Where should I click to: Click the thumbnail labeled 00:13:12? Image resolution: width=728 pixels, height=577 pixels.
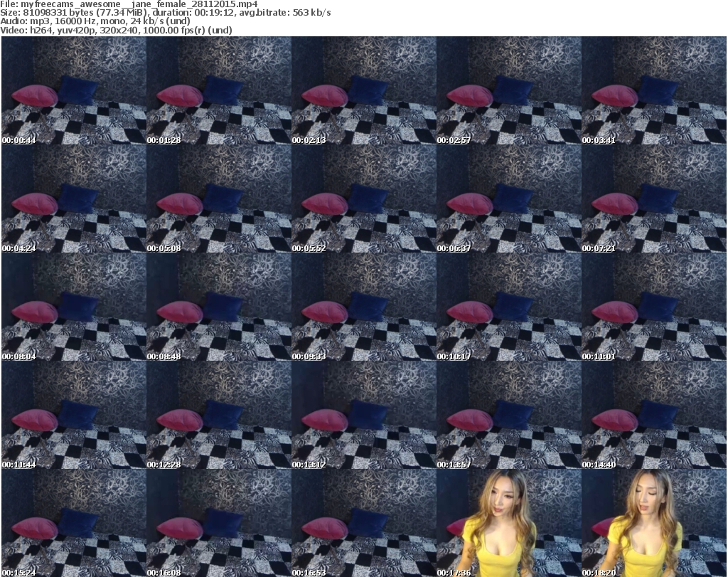(x=363, y=415)
